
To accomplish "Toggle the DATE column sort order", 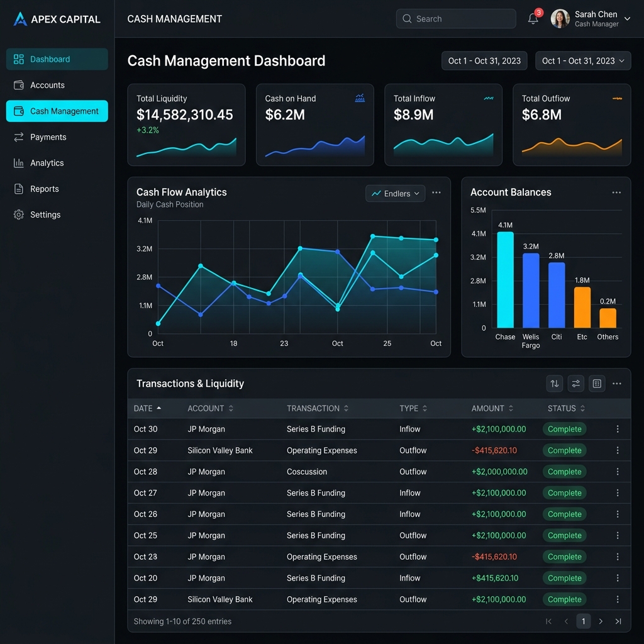I will pyautogui.click(x=148, y=408).
